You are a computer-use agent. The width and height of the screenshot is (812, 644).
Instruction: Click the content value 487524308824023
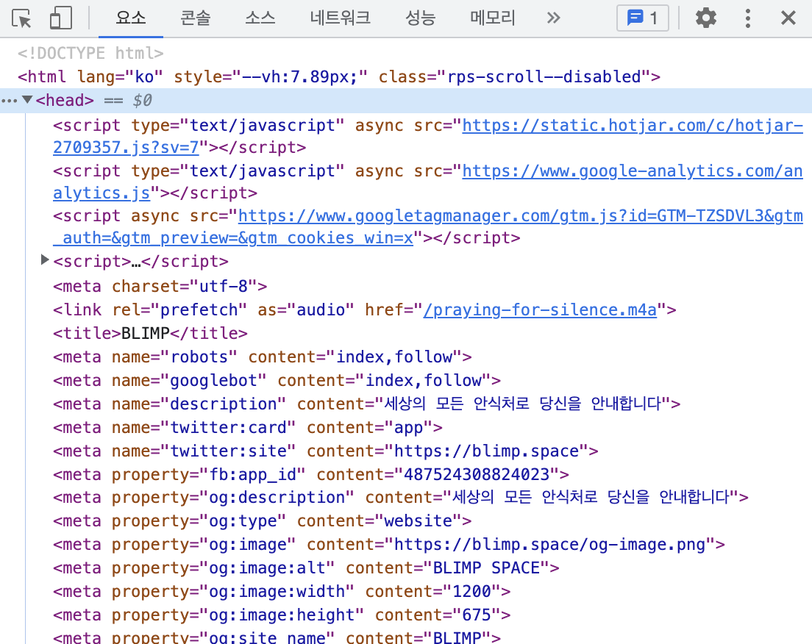click(477, 474)
